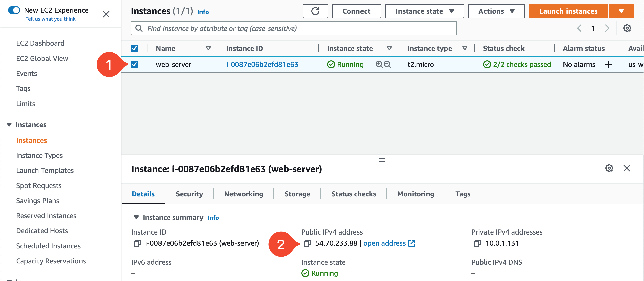The width and height of the screenshot is (644, 281).
Task: Open the Actions dropdown
Action: click(x=496, y=11)
